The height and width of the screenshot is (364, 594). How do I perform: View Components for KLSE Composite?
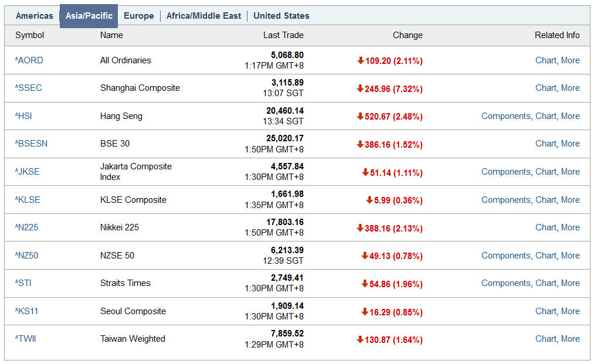click(x=505, y=200)
